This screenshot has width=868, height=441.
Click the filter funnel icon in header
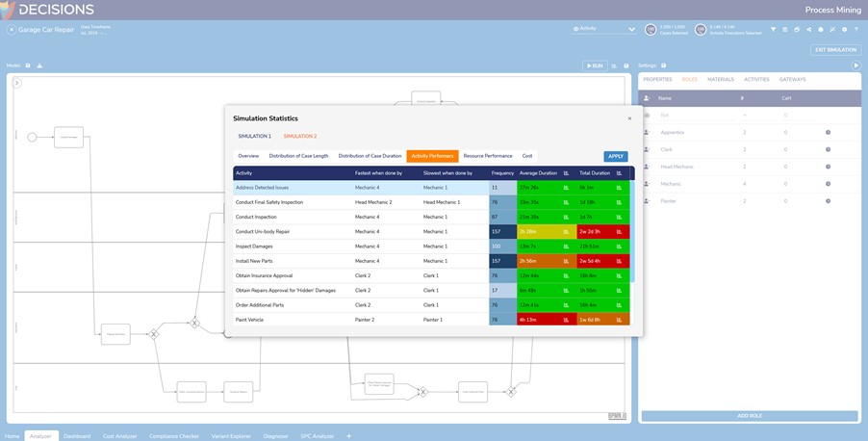(773, 30)
